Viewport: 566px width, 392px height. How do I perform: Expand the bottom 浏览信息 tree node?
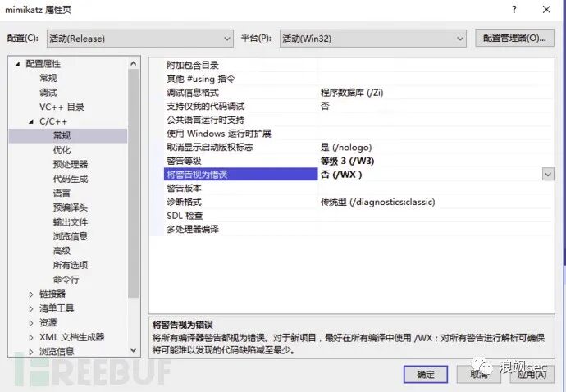(31, 352)
